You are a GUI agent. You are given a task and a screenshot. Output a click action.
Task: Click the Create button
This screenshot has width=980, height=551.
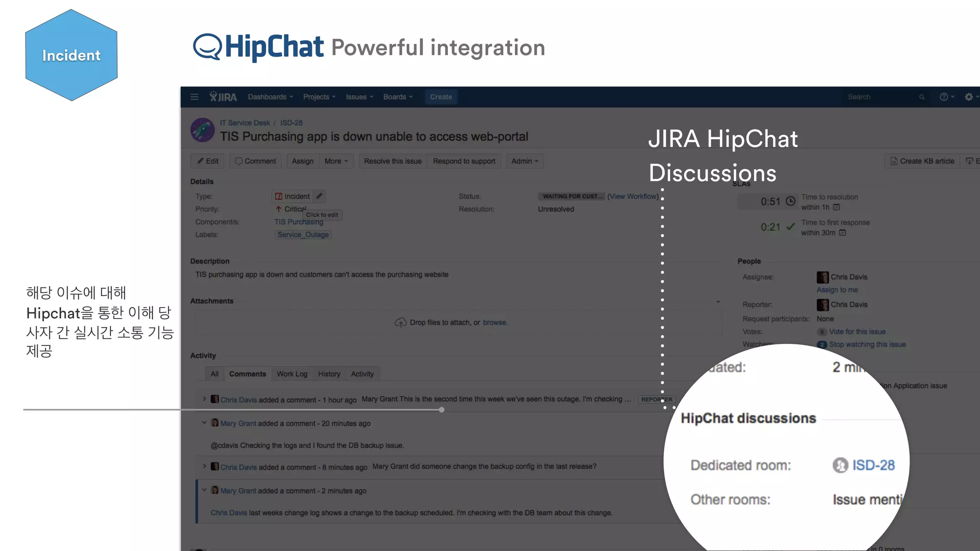click(x=441, y=97)
